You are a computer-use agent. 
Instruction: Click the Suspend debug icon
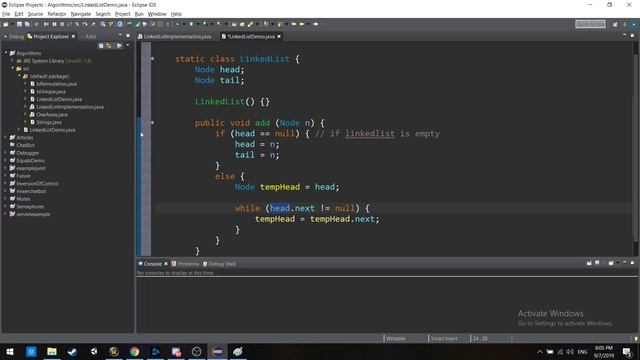54,24
